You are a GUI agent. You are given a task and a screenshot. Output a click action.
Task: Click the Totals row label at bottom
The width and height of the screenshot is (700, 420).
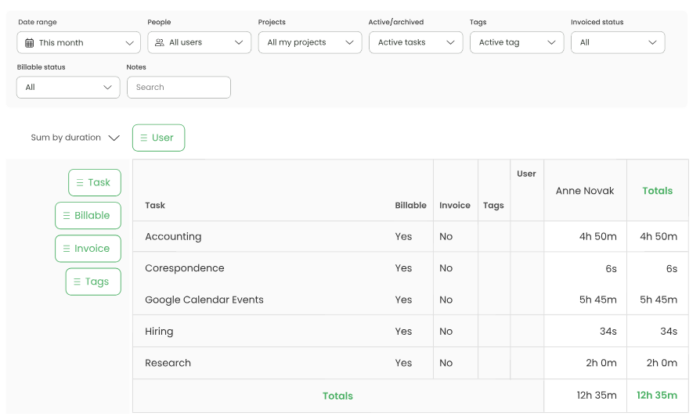click(x=338, y=396)
